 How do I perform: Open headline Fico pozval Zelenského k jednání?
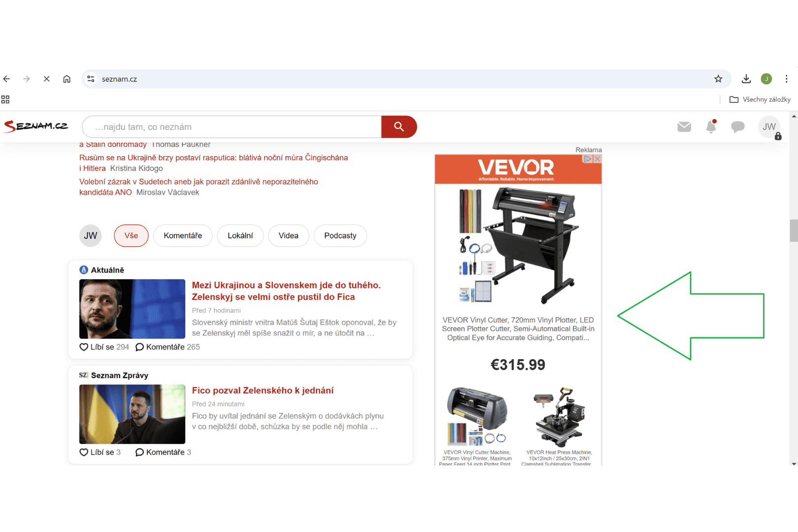tap(263, 390)
